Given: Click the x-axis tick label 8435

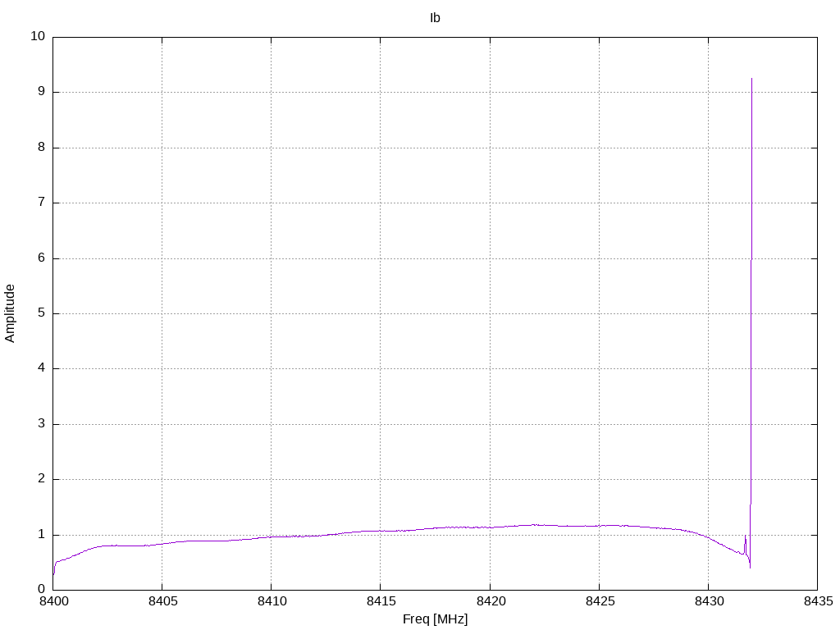Looking at the screenshot, I should tap(819, 601).
